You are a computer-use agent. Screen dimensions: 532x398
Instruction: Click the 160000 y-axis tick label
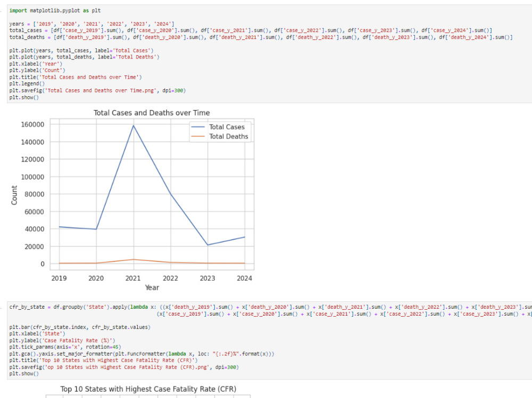pos(32,124)
